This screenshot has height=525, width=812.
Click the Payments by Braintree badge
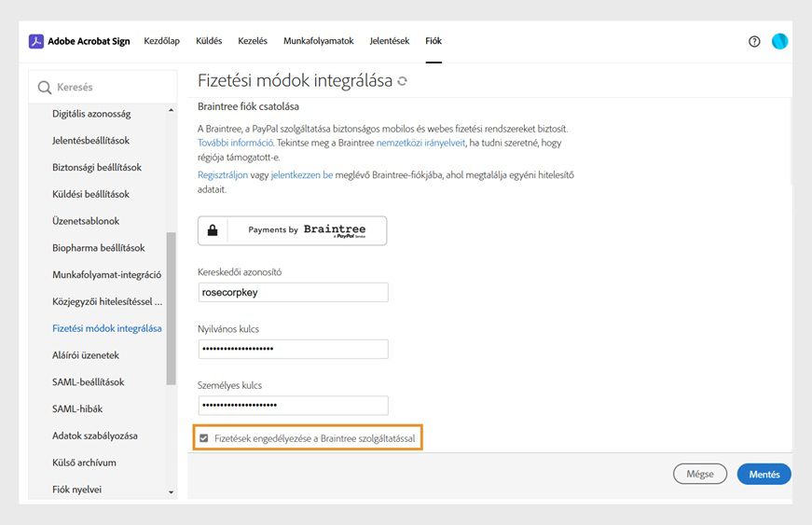tap(292, 230)
